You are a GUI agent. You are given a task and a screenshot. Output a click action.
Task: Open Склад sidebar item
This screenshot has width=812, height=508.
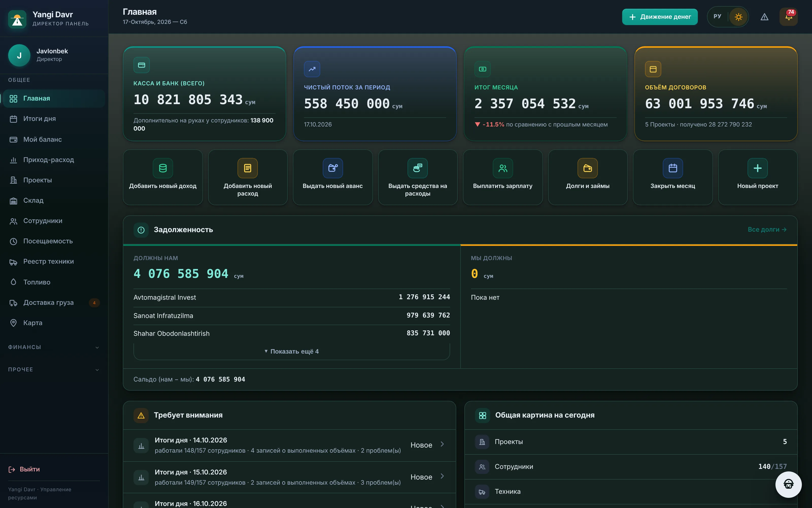pyautogui.click(x=54, y=201)
